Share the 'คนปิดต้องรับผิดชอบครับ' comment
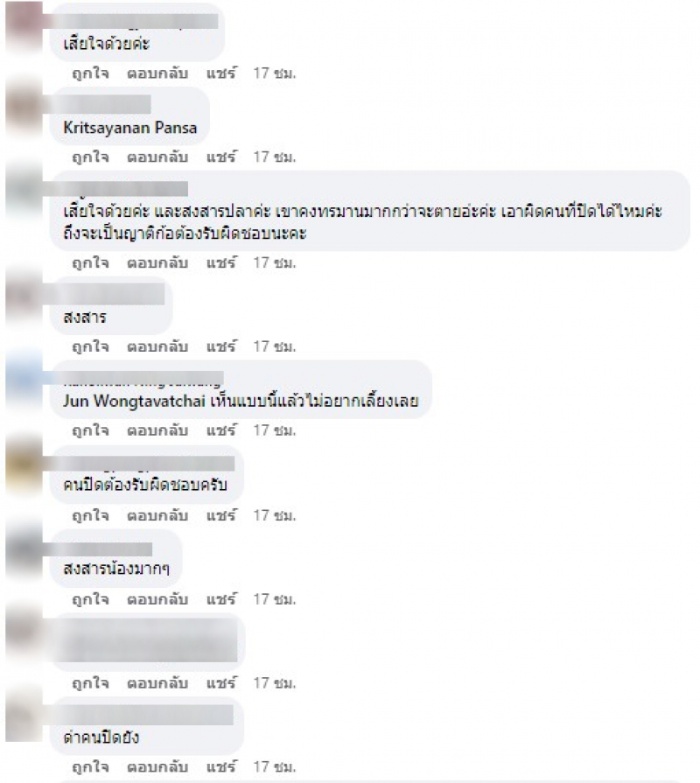Viewport: 700px width, 783px height. click(x=220, y=514)
